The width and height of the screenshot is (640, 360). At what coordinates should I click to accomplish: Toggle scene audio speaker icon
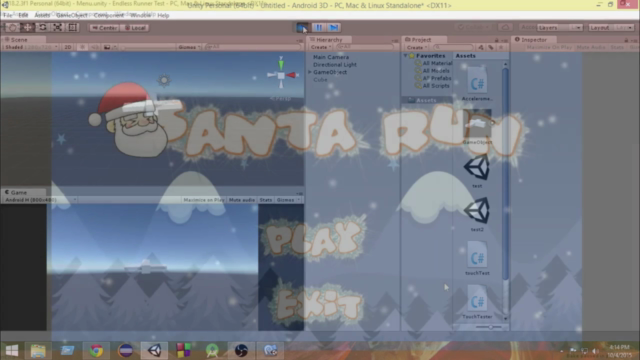click(x=94, y=47)
